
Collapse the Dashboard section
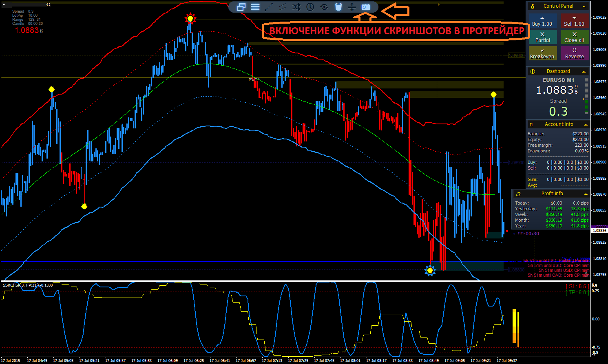584,72
